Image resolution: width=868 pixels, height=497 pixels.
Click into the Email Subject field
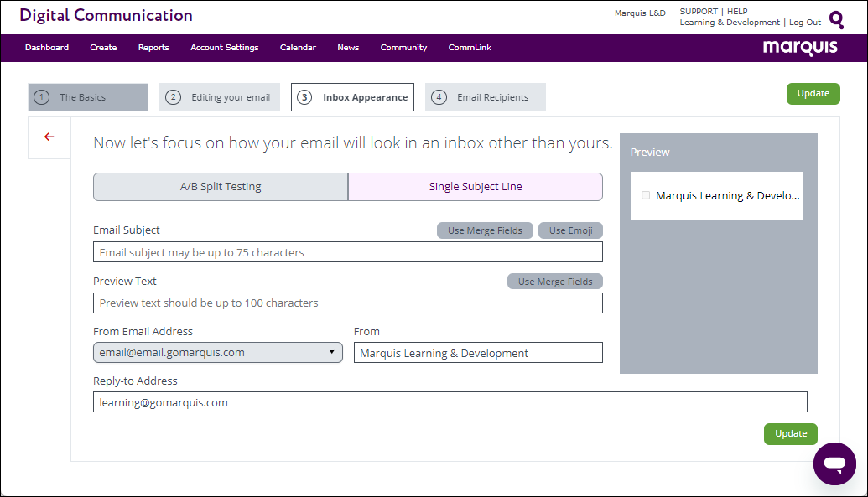pos(347,252)
